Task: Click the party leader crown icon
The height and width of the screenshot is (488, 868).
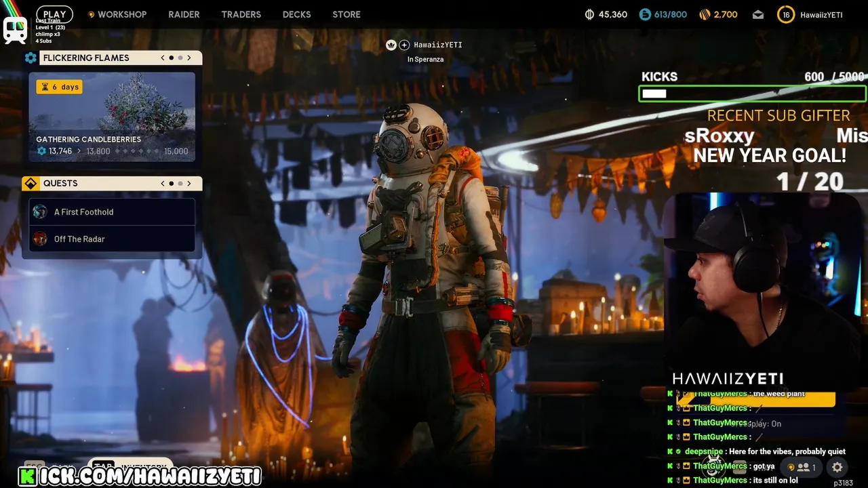Action: 391,45
